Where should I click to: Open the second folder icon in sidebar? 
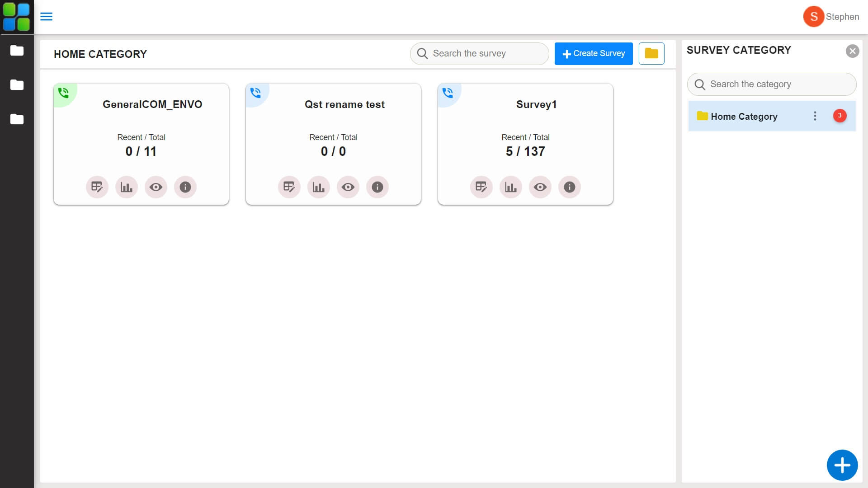[17, 84]
